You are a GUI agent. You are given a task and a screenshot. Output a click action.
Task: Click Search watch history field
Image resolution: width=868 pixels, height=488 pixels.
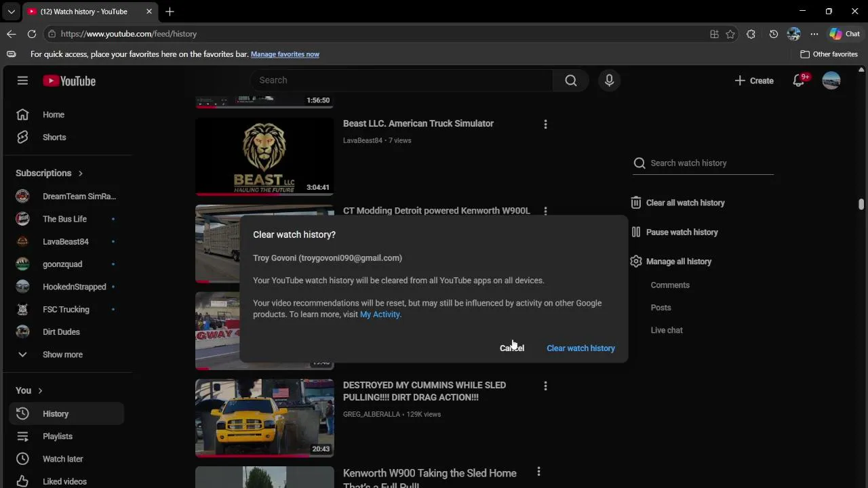(703, 163)
